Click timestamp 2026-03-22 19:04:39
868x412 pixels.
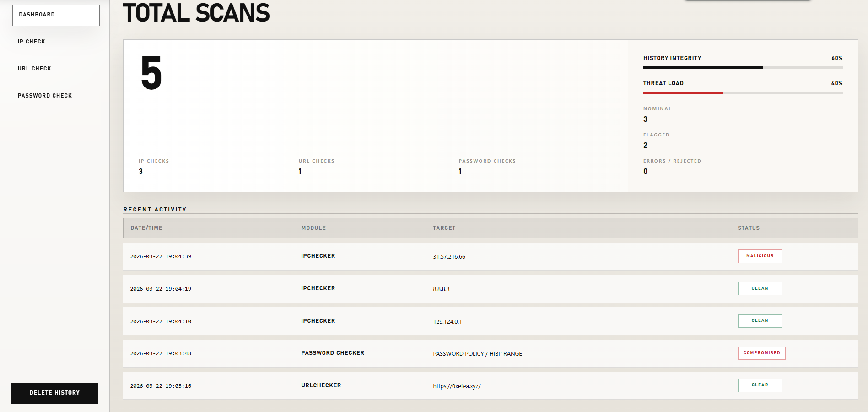[161, 257]
